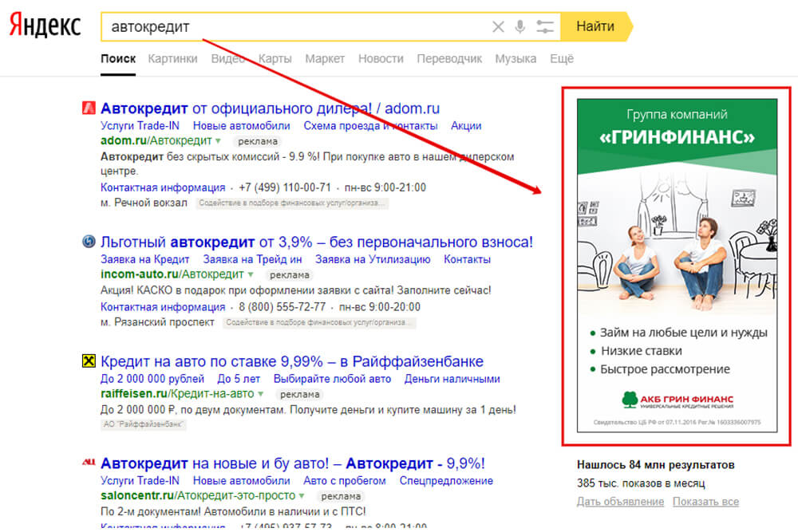This screenshot has height=532, width=798.
Task: Click the АКБ Грин Финанс tree logo
Action: tap(630, 400)
